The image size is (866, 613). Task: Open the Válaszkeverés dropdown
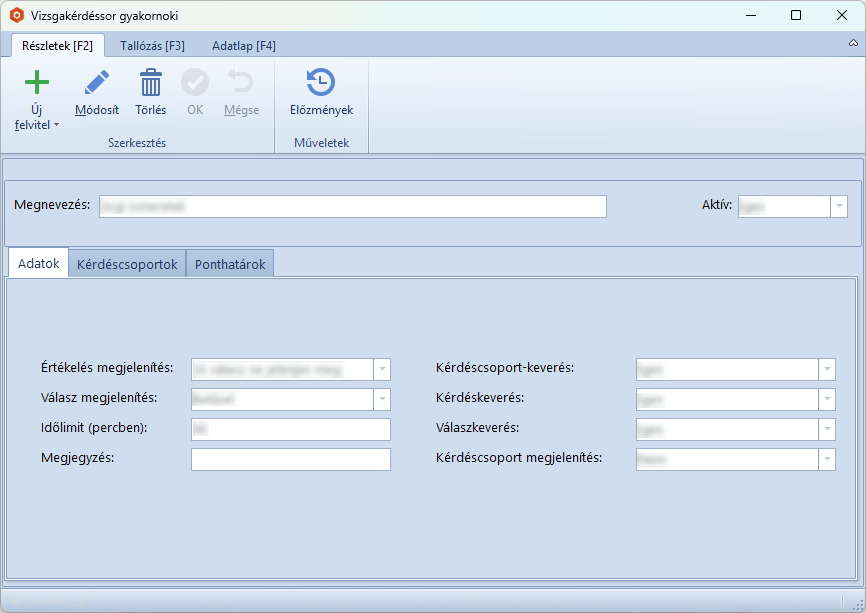pyautogui.click(x=826, y=429)
